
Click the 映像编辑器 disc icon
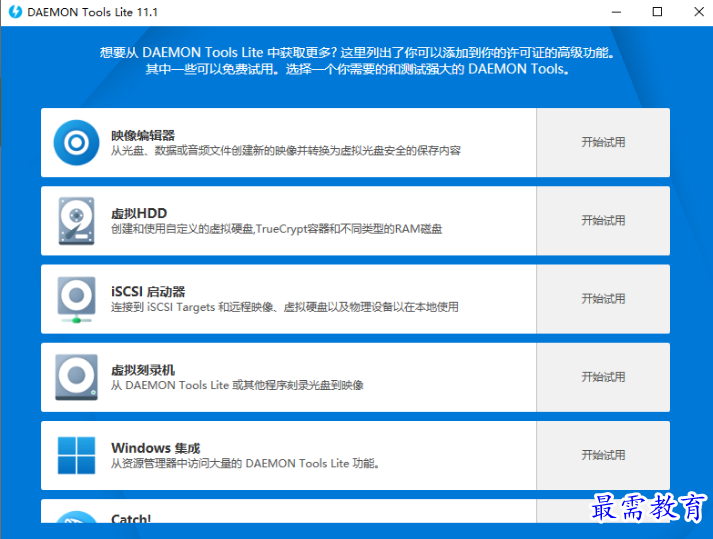pos(76,142)
